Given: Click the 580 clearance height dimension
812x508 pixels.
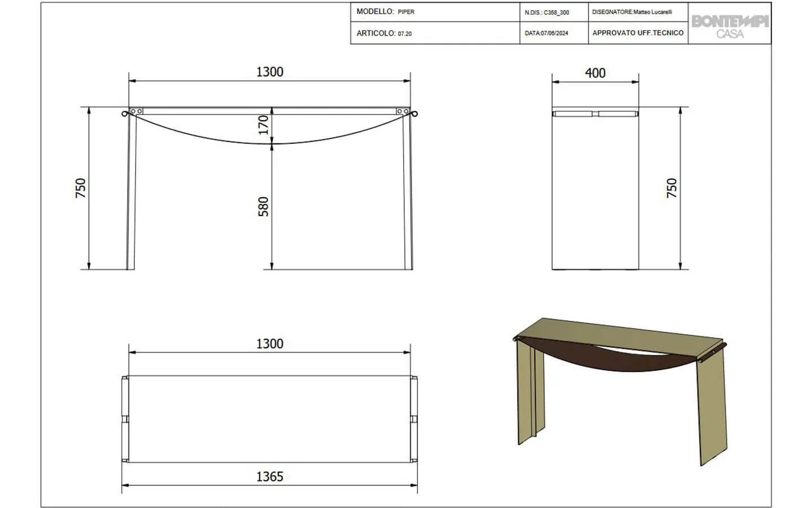Looking at the screenshot, I should 263,207.
